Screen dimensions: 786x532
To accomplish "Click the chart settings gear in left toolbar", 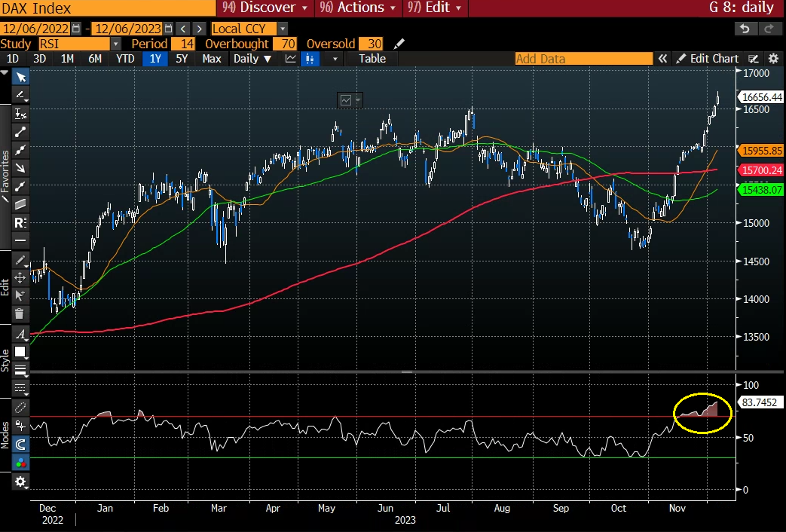I will (20, 482).
